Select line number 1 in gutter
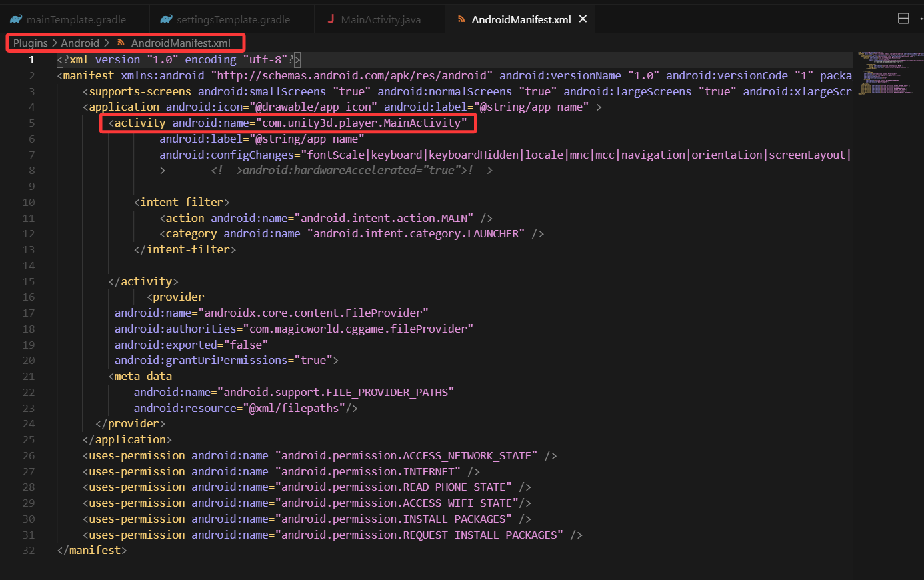This screenshot has height=580, width=924. click(31, 59)
